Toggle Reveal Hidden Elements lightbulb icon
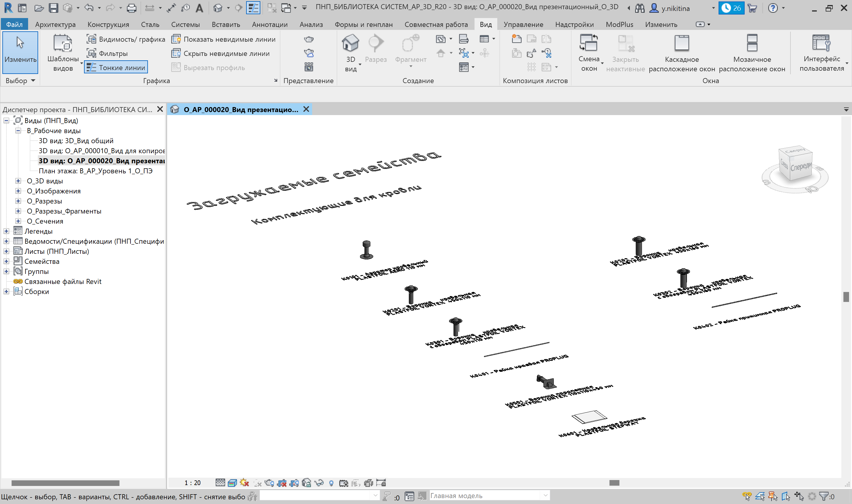Image resolution: width=852 pixels, height=504 pixels. (331, 483)
